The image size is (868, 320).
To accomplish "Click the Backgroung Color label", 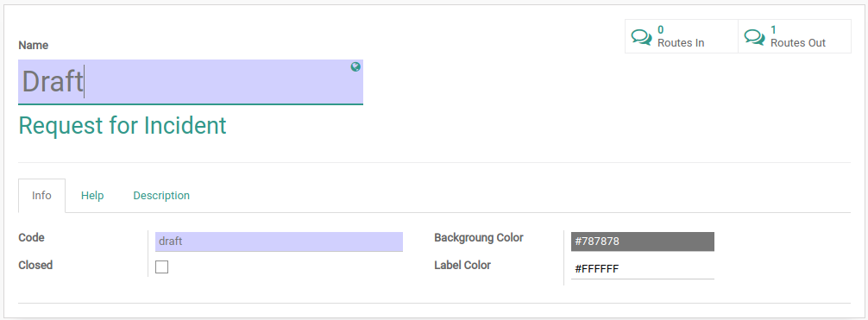I will coord(479,237).
